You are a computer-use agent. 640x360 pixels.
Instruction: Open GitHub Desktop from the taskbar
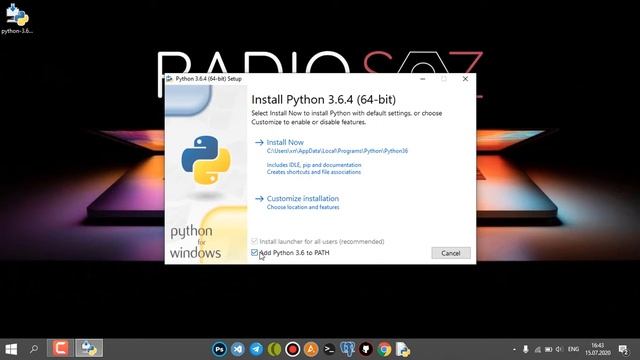366,349
